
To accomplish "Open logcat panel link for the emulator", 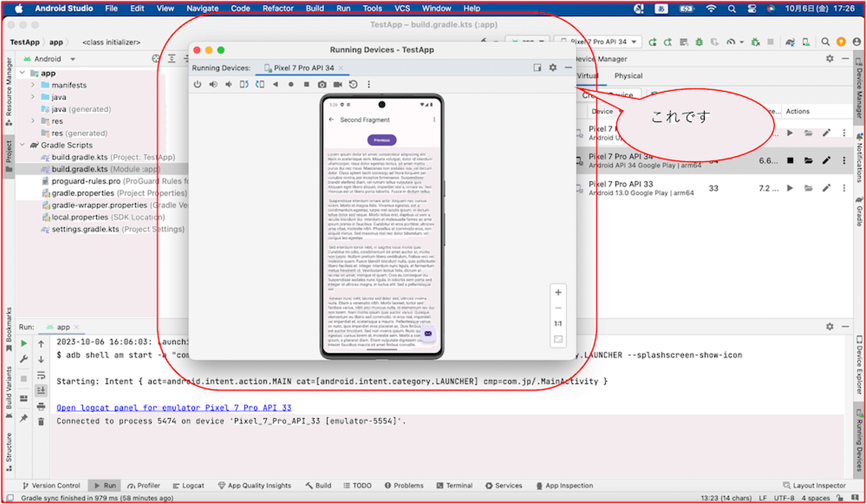I will point(173,408).
